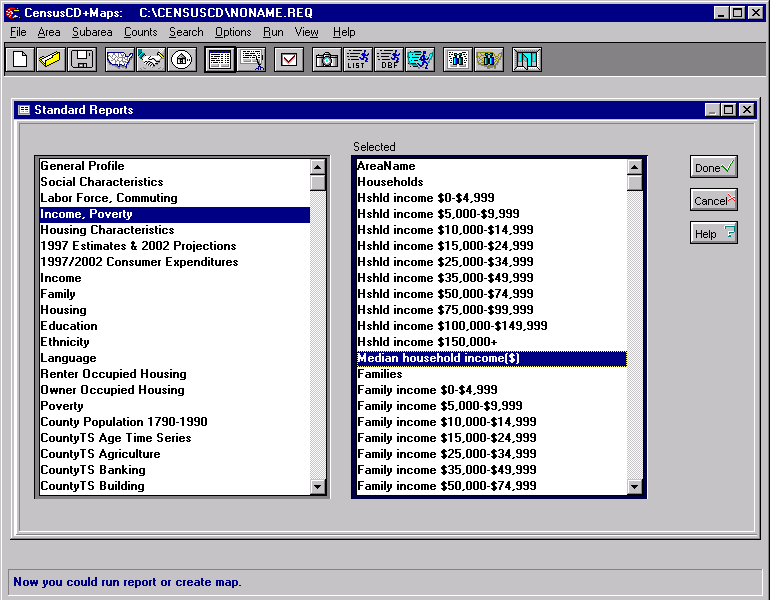Click the run LIST report icon
Viewport: 770px width, 600px height.
(357, 60)
